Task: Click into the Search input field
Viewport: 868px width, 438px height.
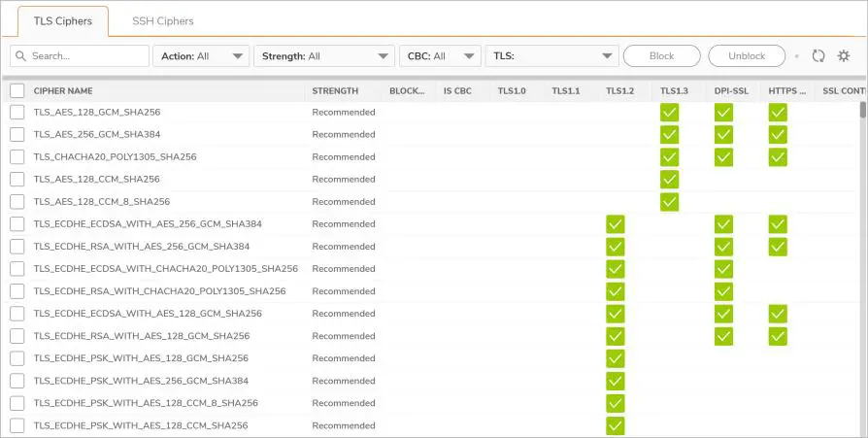Action: [x=87, y=56]
